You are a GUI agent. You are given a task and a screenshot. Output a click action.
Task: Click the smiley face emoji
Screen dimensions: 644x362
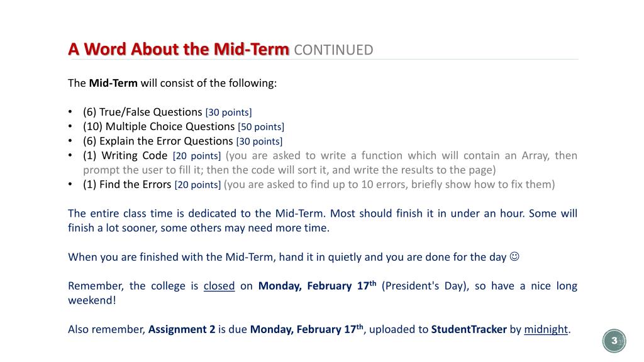click(514, 256)
